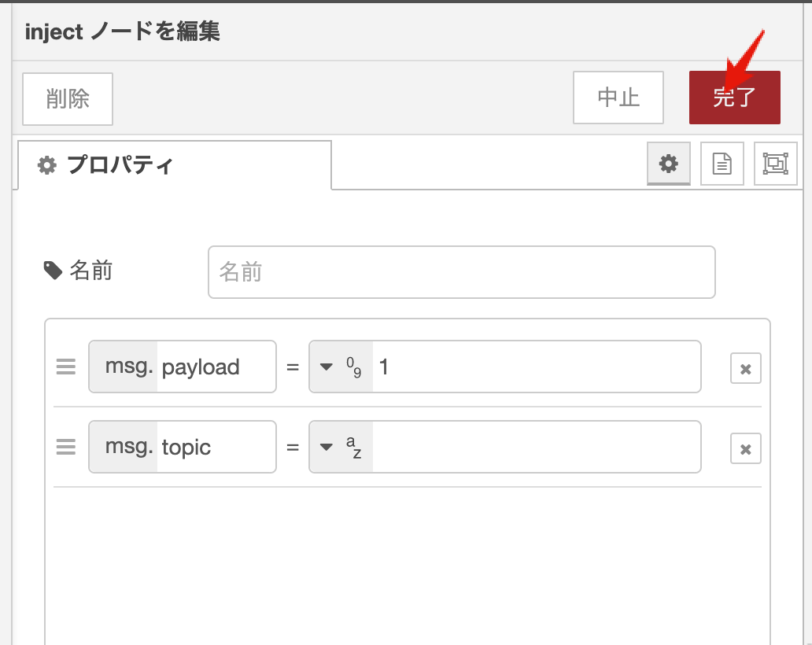Click the drag handle for payload row

[x=66, y=367]
